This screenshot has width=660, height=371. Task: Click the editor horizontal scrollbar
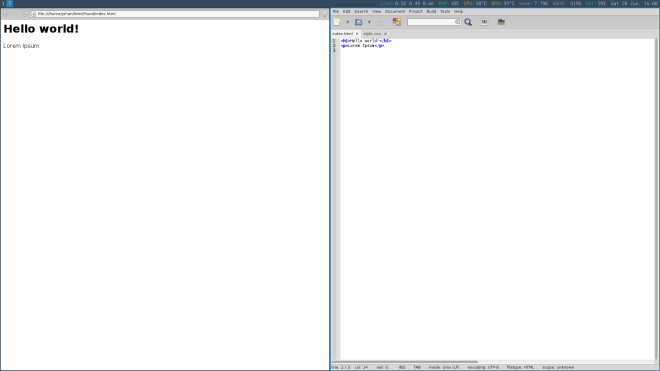[405, 362]
